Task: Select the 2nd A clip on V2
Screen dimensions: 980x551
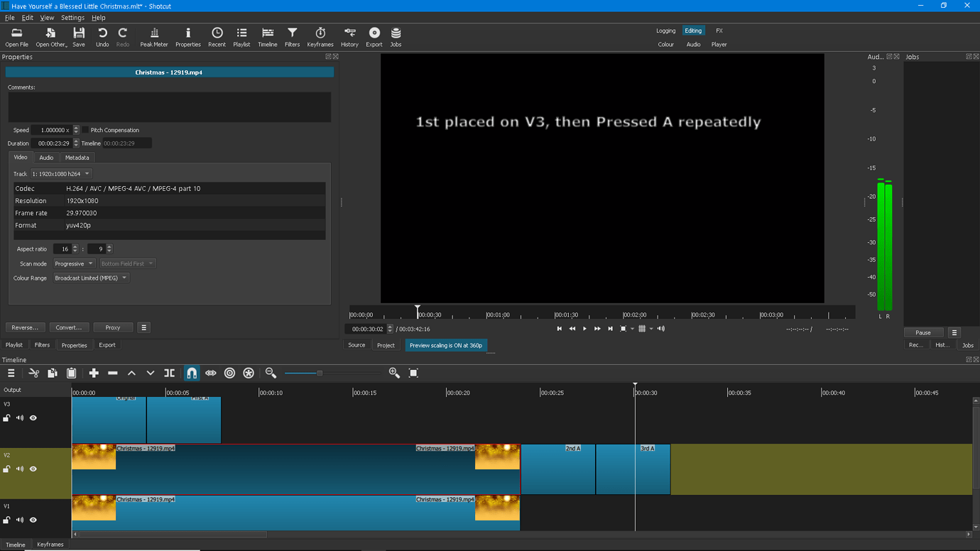Action: pyautogui.click(x=558, y=469)
